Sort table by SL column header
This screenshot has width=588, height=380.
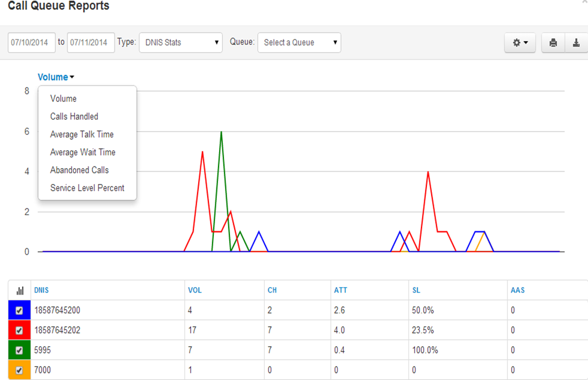tap(416, 290)
